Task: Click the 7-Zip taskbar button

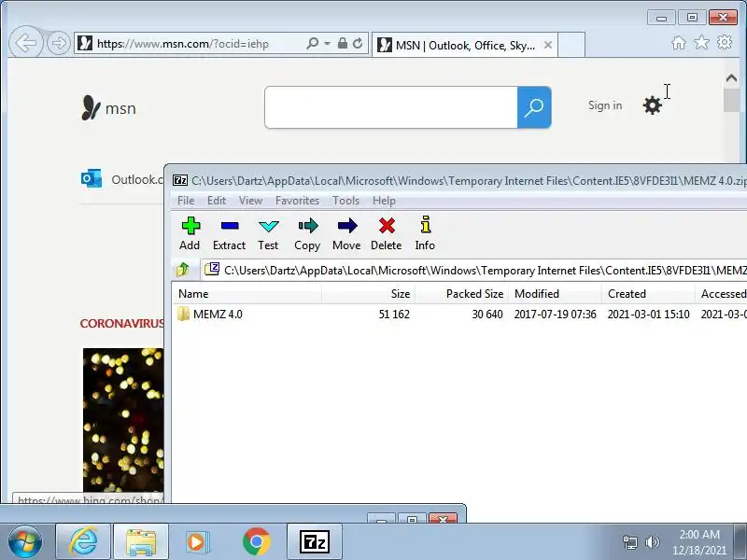Action: 315,542
